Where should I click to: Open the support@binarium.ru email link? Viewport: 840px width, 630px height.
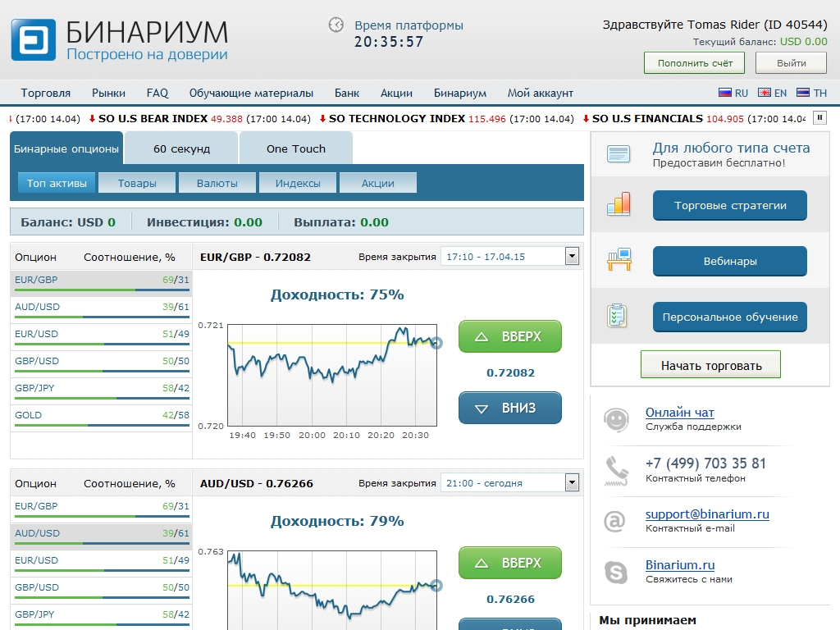click(706, 514)
